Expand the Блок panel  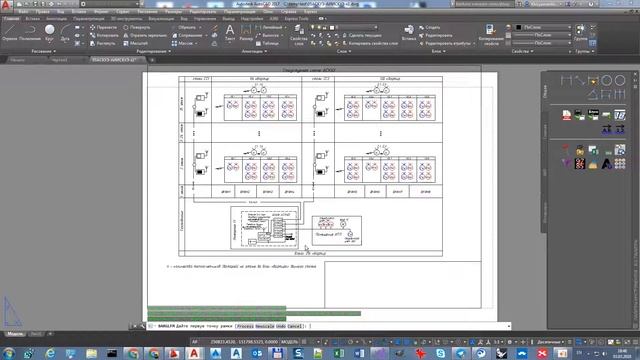pyautogui.click(x=439, y=51)
